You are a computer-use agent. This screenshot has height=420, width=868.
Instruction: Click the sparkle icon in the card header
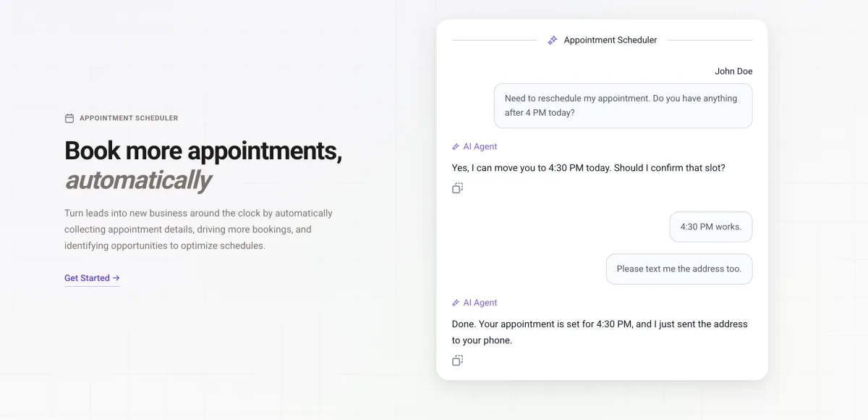tap(553, 41)
